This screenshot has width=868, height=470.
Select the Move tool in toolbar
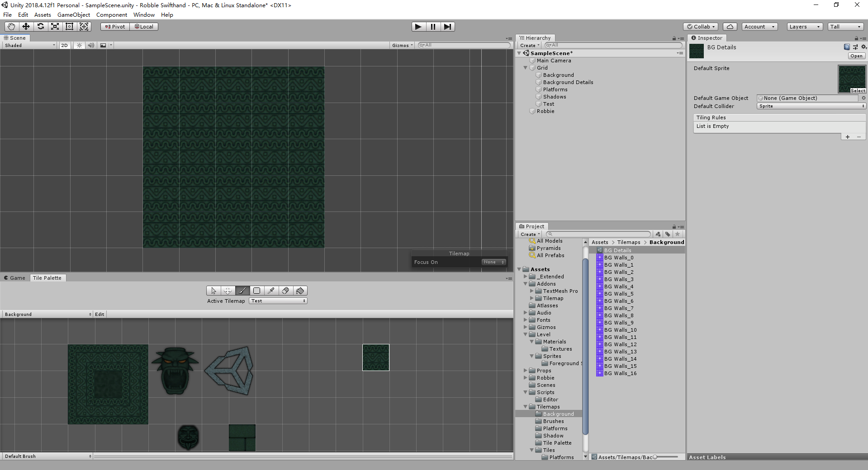pos(26,27)
